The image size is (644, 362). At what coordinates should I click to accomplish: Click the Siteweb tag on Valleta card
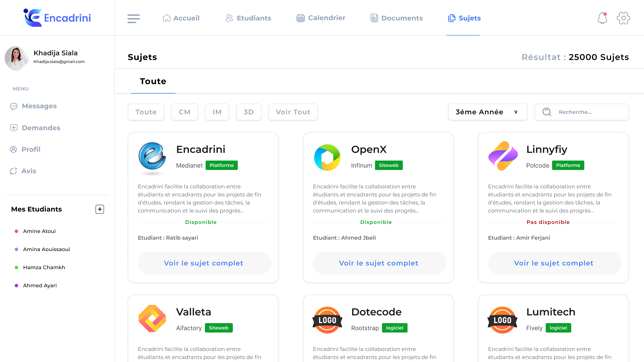(219, 328)
